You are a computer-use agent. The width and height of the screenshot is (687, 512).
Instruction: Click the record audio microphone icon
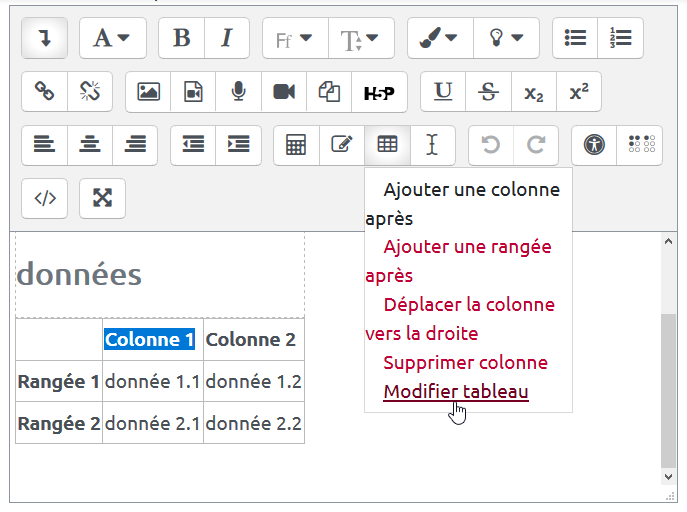pyautogui.click(x=238, y=92)
